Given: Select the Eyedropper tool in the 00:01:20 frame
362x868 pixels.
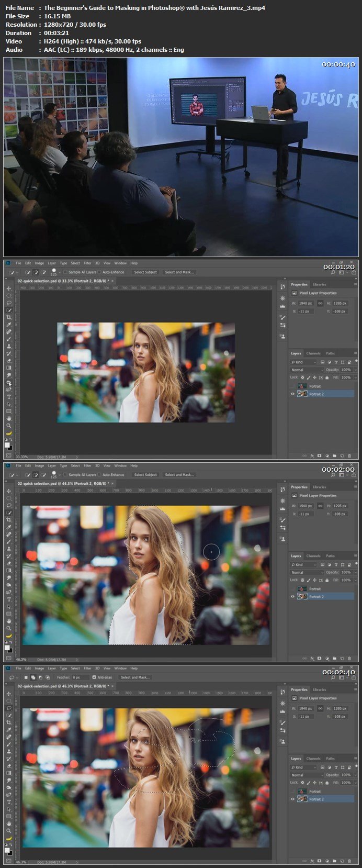Looking at the screenshot, I should click(8, 325).
